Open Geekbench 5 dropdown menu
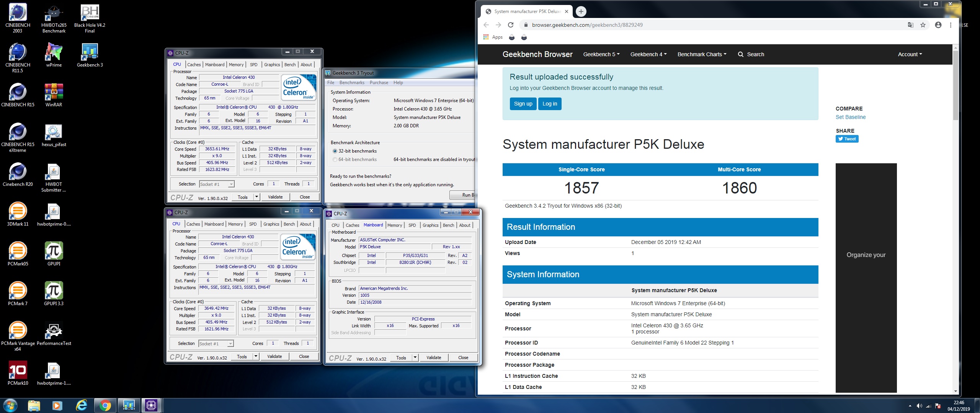 pyautogui.click(x=601, y=54)
